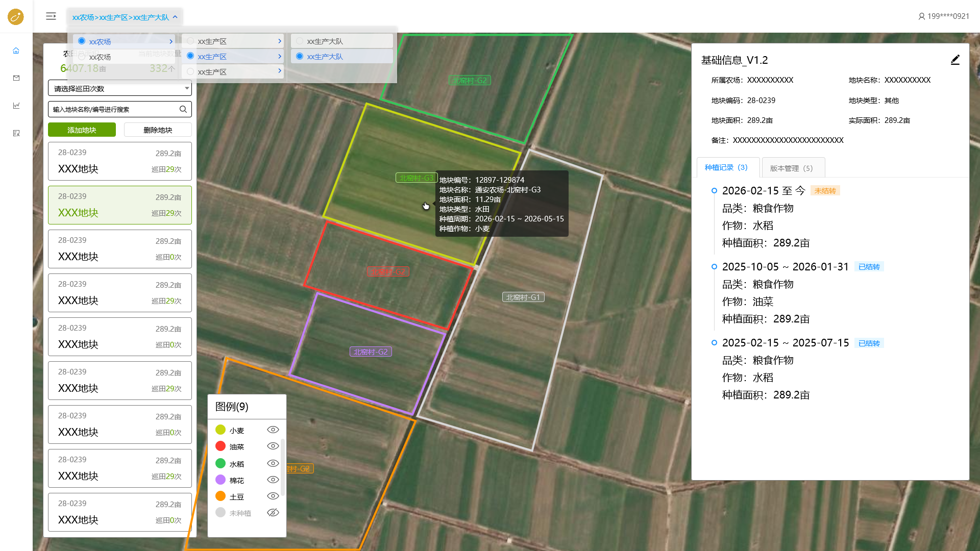The image size is (980, 551).
Task: Click the 备注 remark text line
Action: coord(777,140)
